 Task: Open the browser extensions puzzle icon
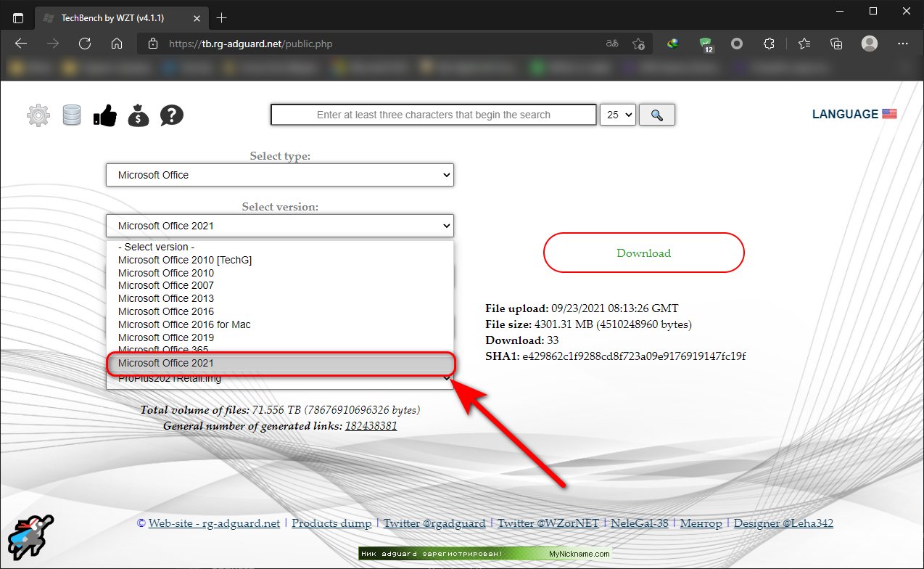[770, 44]
